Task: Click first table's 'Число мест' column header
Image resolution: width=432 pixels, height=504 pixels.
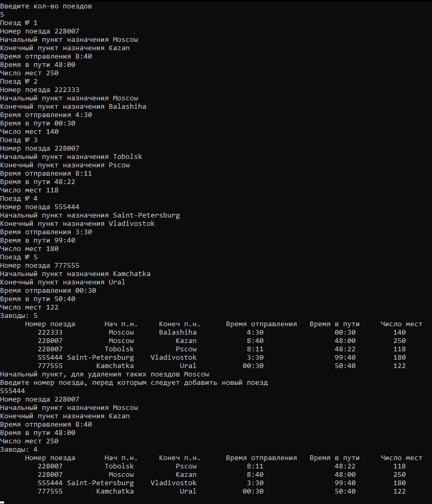Action: tap(401, 324)
